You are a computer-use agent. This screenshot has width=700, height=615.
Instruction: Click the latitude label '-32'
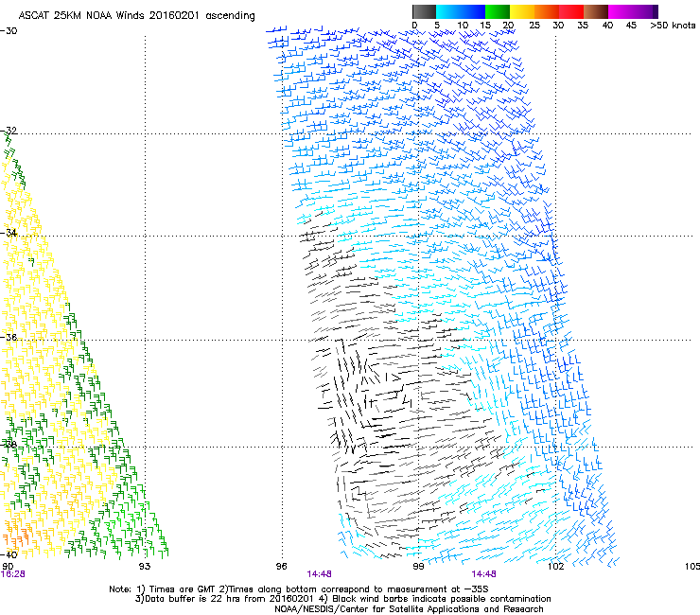(x=9, y=131)
